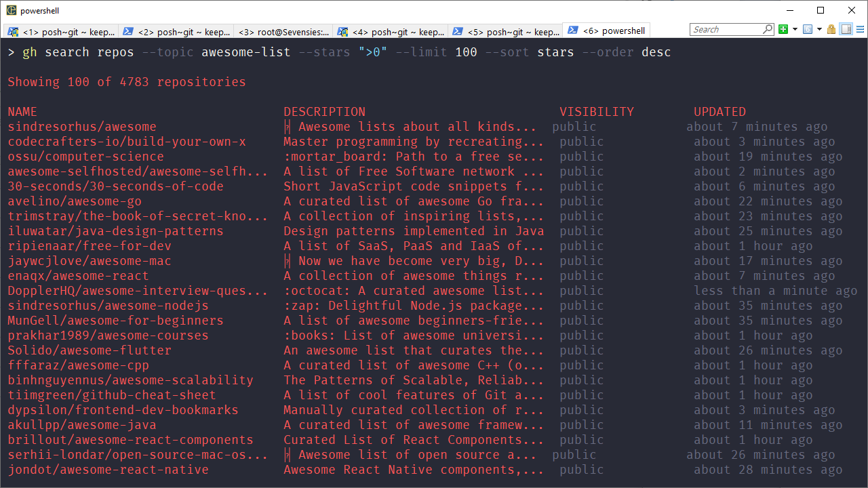Screen dimensions: 868x488
Task: Click the VISIBILITY column header
Action: pyautogui.click(x=597, y=112)
